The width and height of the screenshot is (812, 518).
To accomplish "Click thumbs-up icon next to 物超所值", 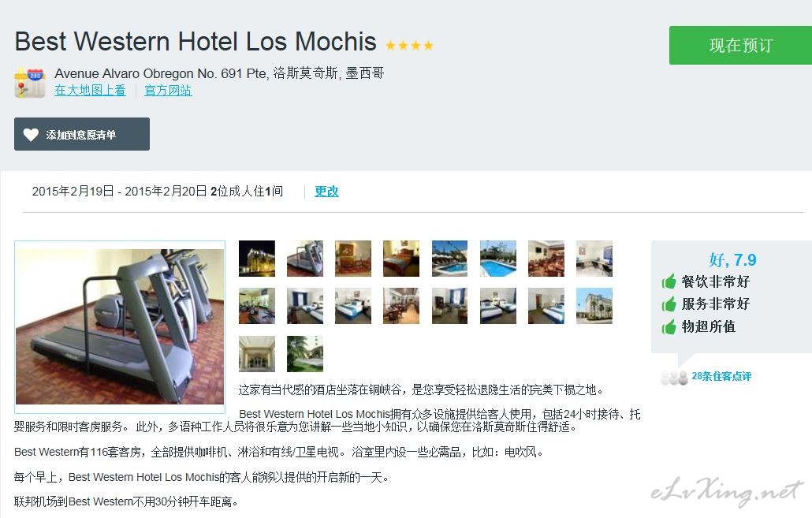I will [669, 327].
